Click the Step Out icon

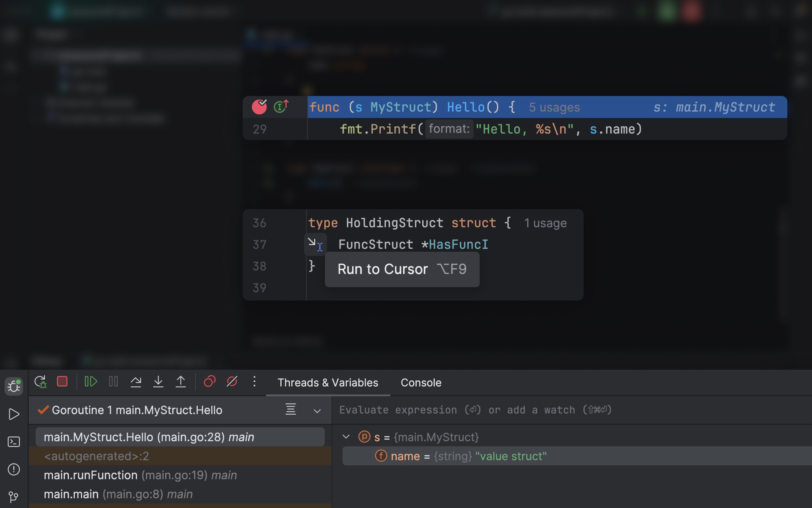tap(181, 382)
